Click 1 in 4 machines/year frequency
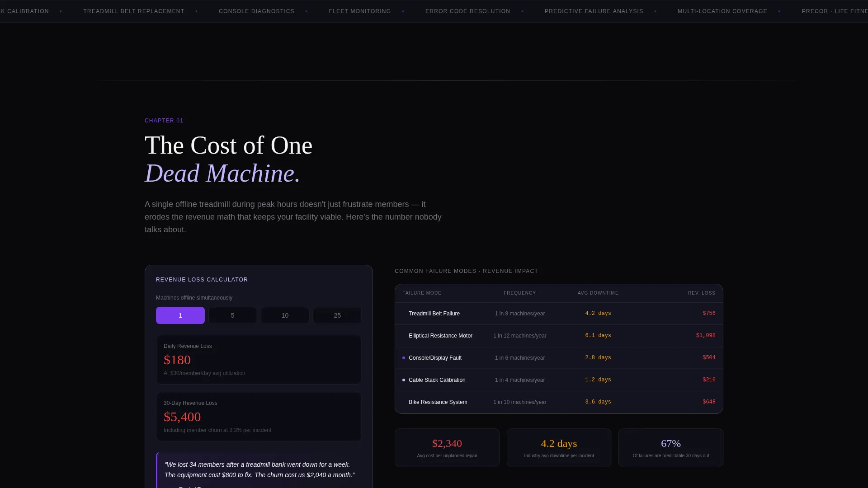The height and width of the screenshot is (488, 868). tap(519, 380)
